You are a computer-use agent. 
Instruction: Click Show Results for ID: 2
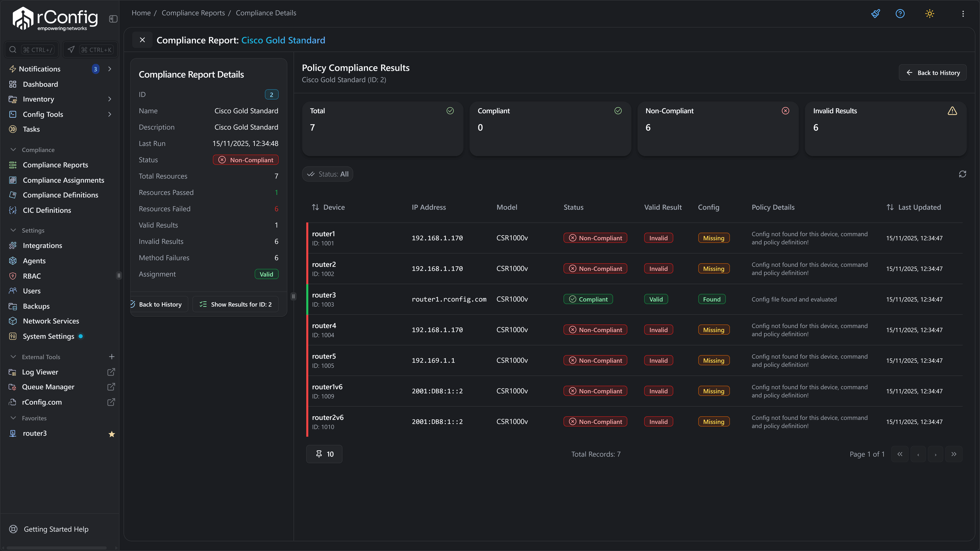[235, 304]
